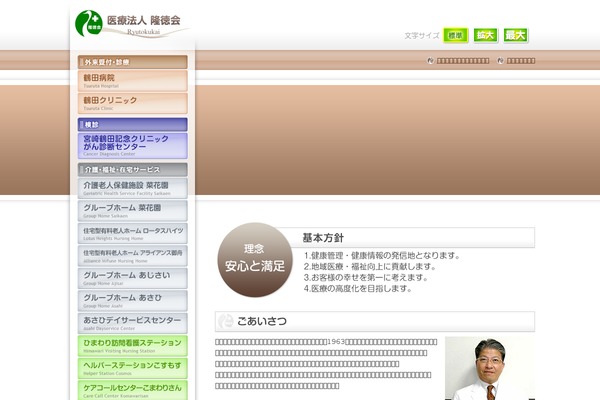This screenshot has height=400, width=600.
Task: Set text size to 拡大
Action: pos(486,36)
